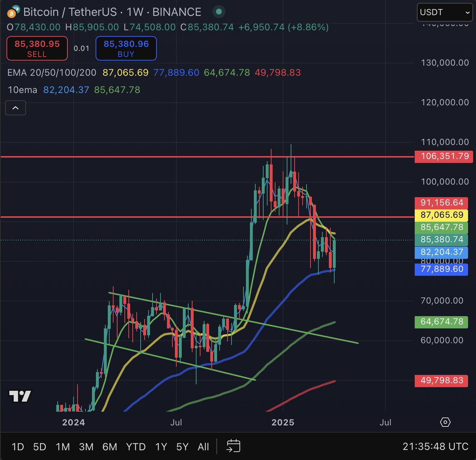Switch to the 5Y time range
This screenshot has width=476, height=460.
182,447
